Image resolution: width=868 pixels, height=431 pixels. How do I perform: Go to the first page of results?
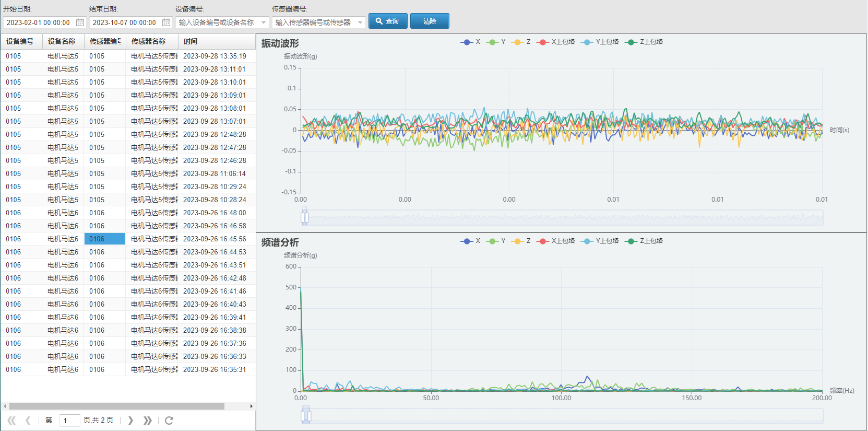click(11, 421)
